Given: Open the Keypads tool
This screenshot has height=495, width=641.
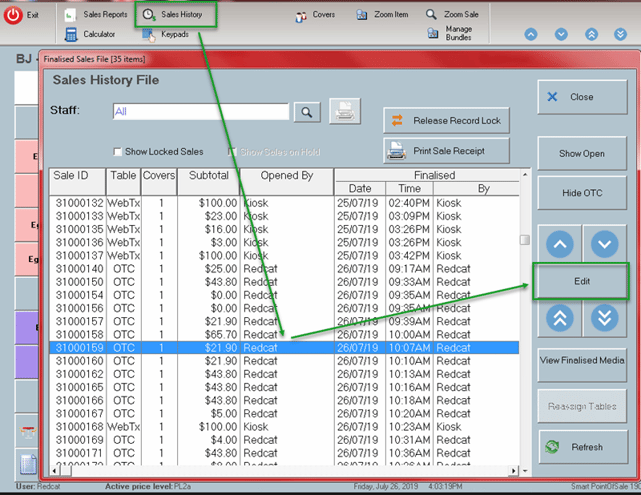Looking at the screenshot, I should [166, 34].
